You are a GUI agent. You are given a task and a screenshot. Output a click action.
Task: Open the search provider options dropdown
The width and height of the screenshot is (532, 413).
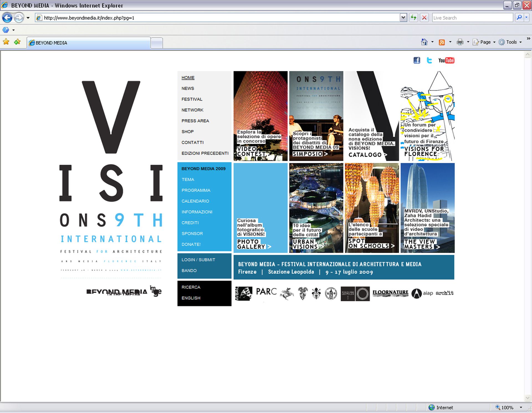click(x=526, y=18)
